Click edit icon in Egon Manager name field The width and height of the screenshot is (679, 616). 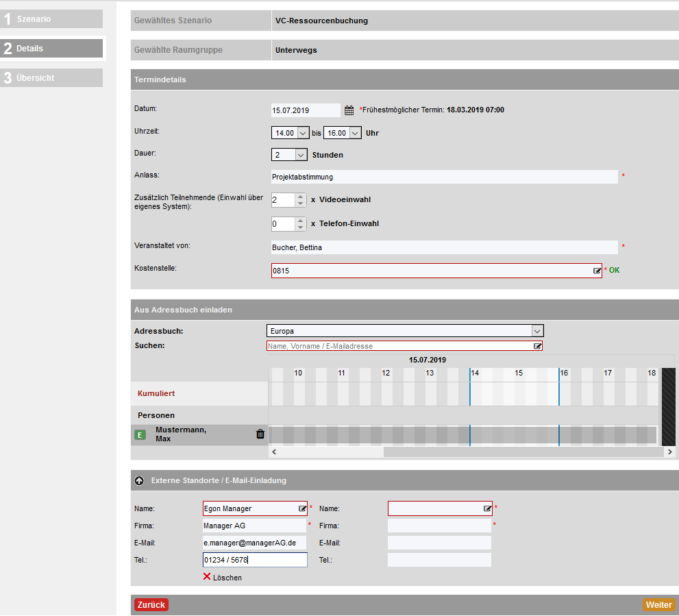(302, 508)
